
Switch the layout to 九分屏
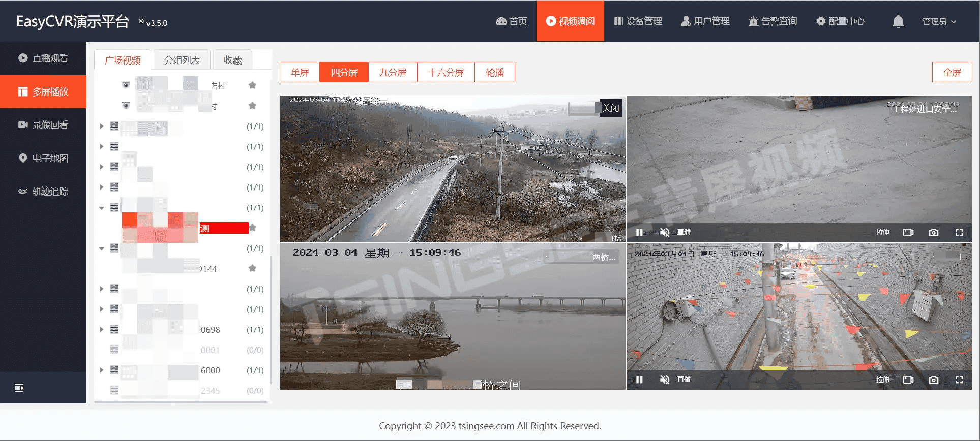[393, 72]
